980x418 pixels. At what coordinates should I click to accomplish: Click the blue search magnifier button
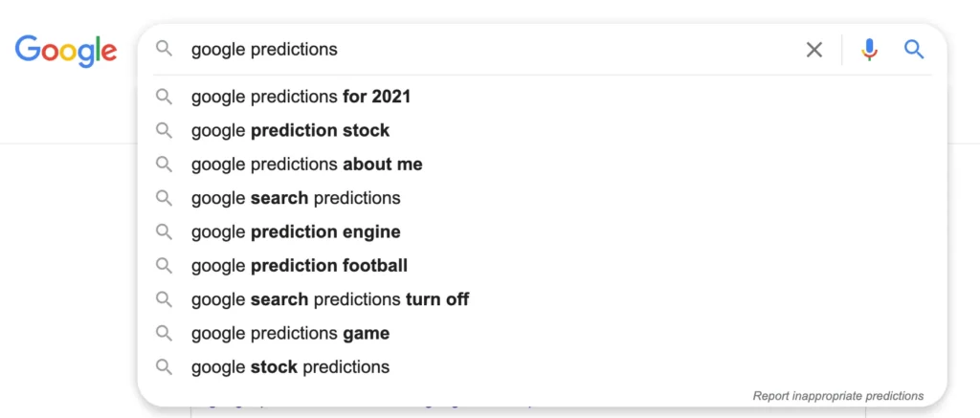914,50
